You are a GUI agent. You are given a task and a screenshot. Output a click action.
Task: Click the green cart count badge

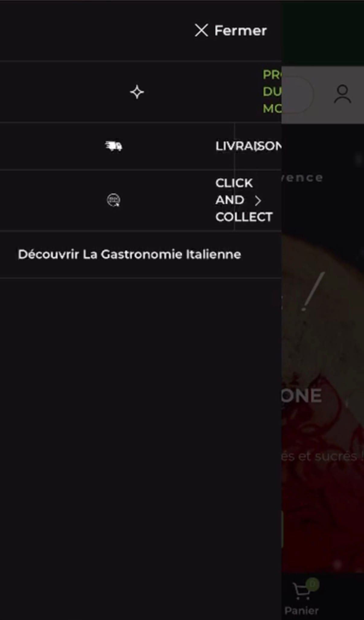coord(312,584)
